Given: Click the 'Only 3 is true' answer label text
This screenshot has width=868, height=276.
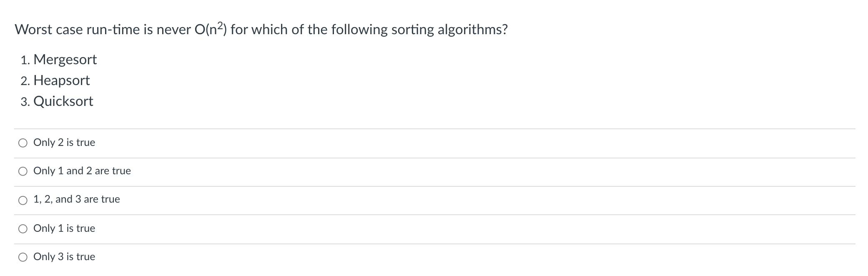Looking at the screenshot, I should pos(64,257).
